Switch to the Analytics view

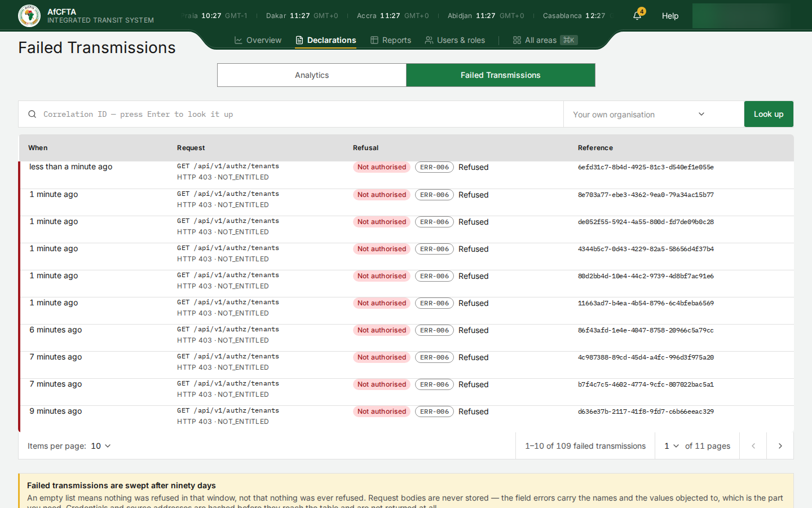[x=312, y=75]
